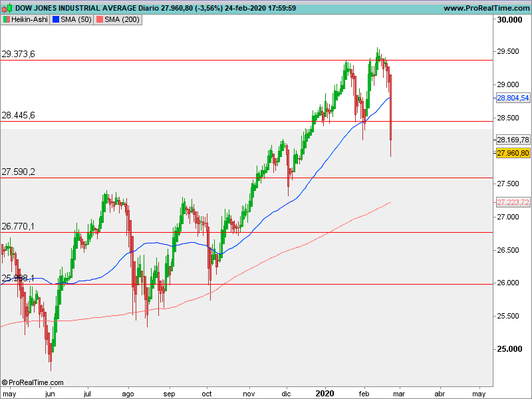This screenshot has width=532, height=399.
Task: Click the feb label on the time axis
Action: (x=364, y=394)
